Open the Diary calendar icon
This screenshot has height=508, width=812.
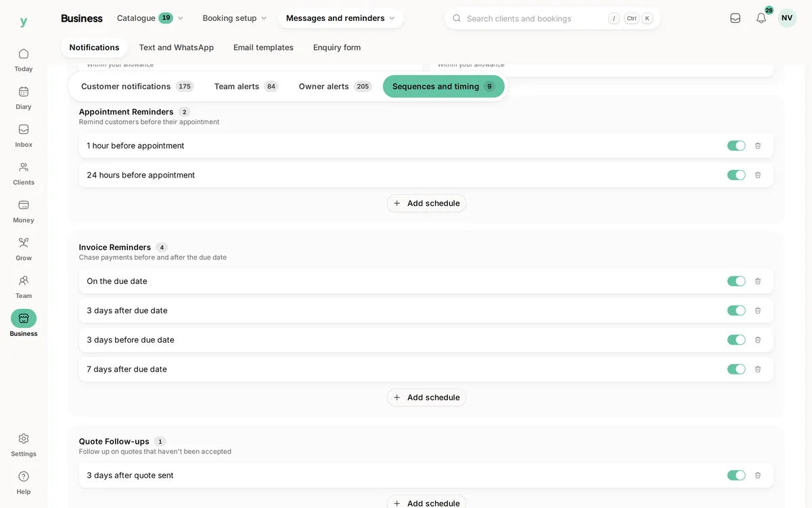click(x=24, y=97)
